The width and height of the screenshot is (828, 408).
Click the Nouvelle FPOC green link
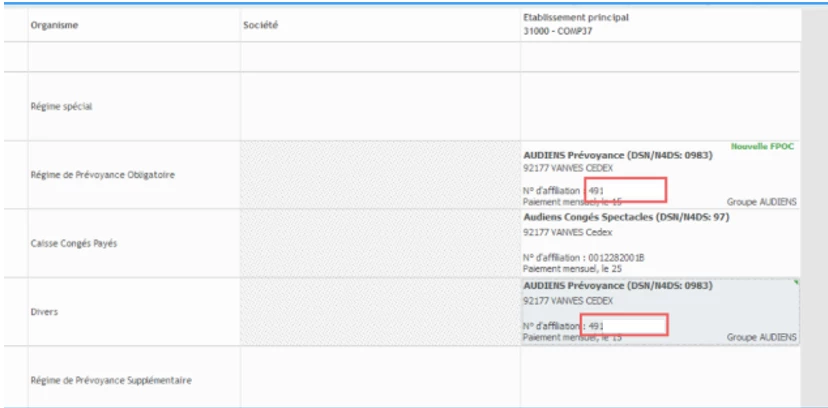tap(762, 147)
